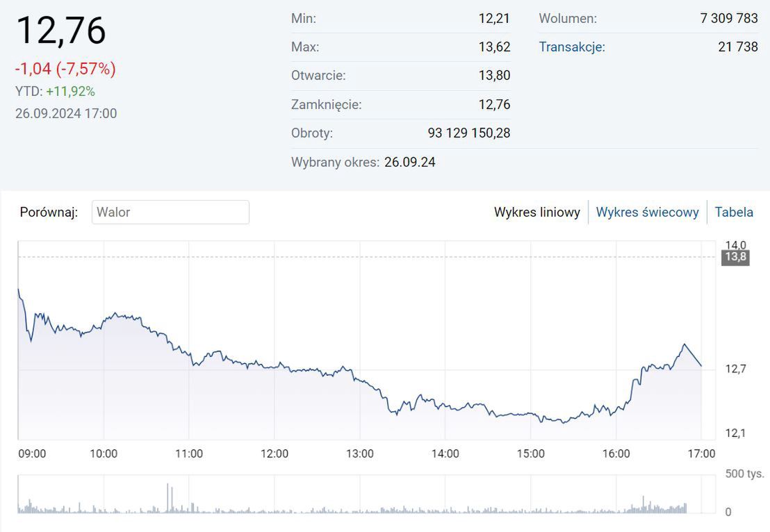The width and height of the screenshot is (770, 532).
Task: Open the Transakcje link
Action: point(572,47)
